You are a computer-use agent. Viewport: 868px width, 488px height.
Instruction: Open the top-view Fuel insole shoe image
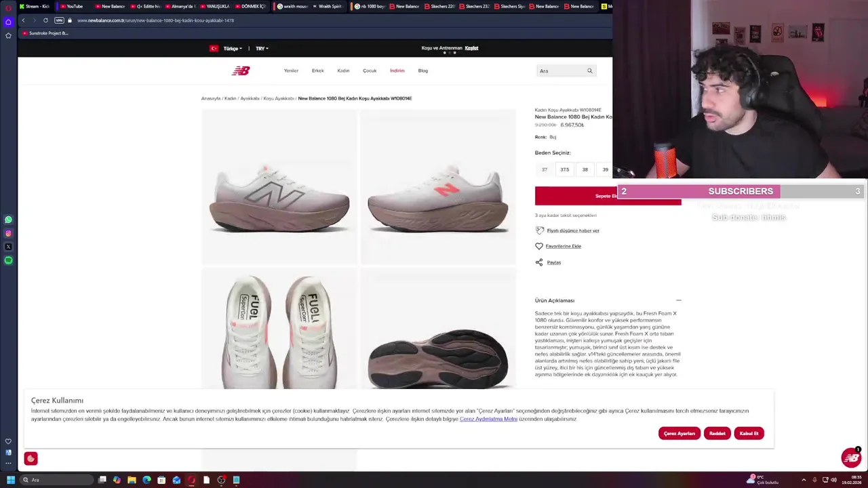tap(279, 329)
